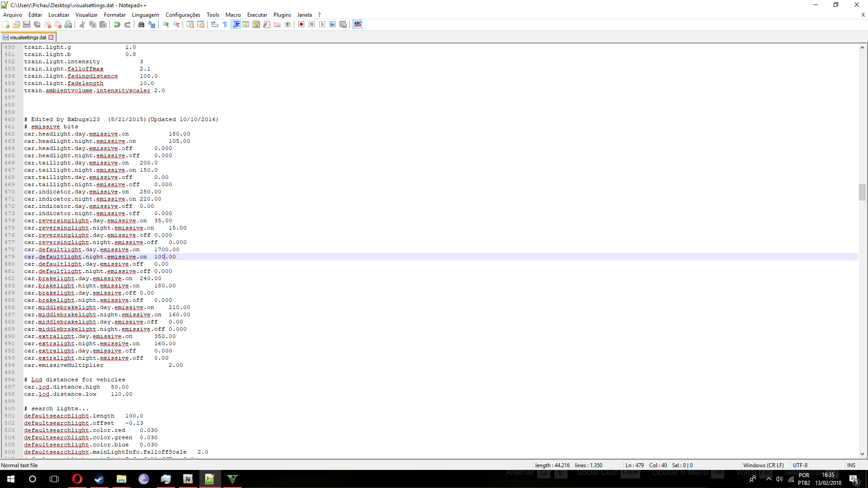868x488 pixels.
Task: Open the Linguagem menu
Action: pyautogui.click(x=145, y=15)
